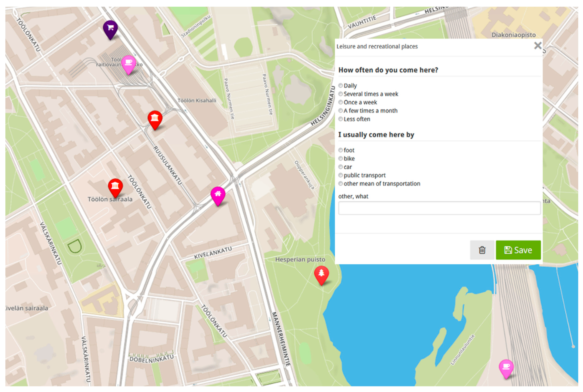Pick A few times a month

[340, 111]
